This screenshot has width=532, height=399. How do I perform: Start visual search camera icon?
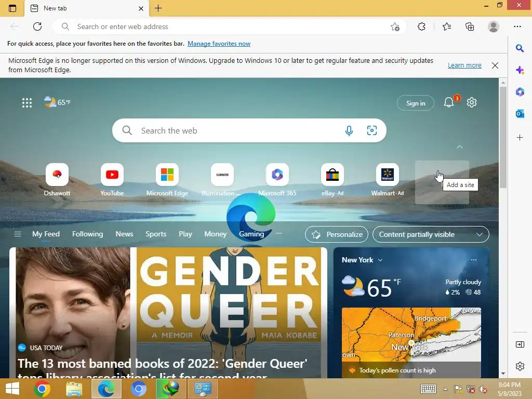[372, 130]
